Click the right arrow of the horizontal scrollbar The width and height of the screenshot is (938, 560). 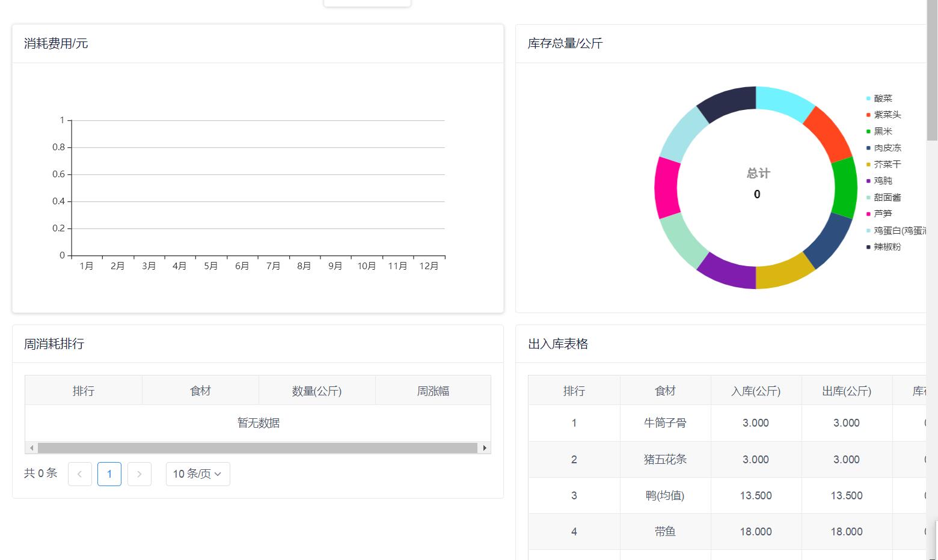pos(485,448)
